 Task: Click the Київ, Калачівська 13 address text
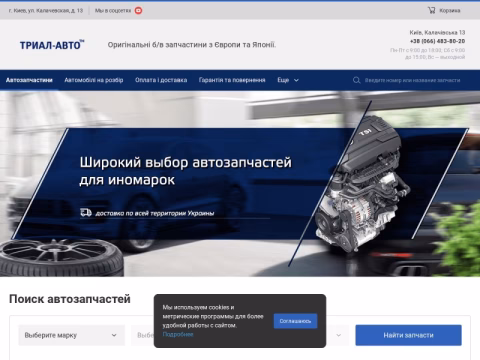pos(437,32)
